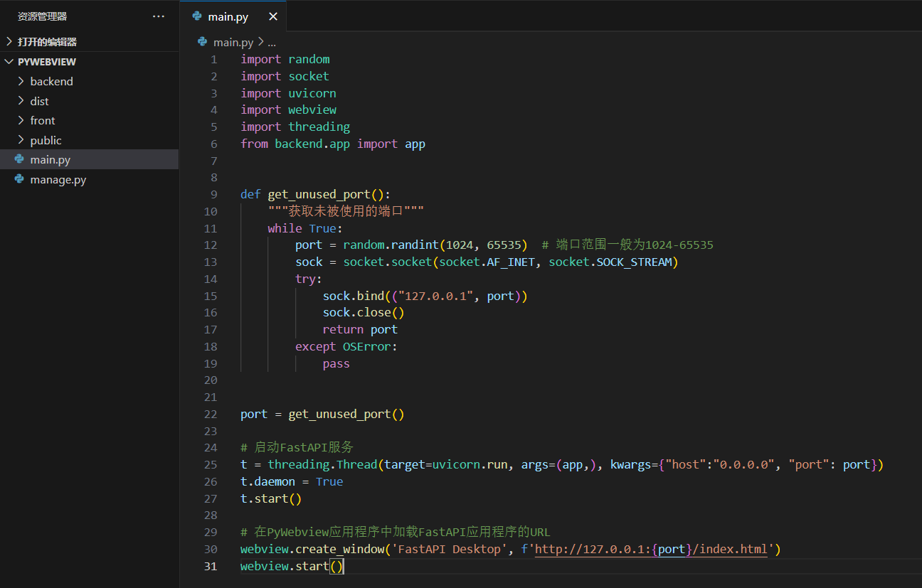This screenshot has width=922, height=588.
Task: Click 'webview.create_window' on line 30
Action: pos(312,549)
